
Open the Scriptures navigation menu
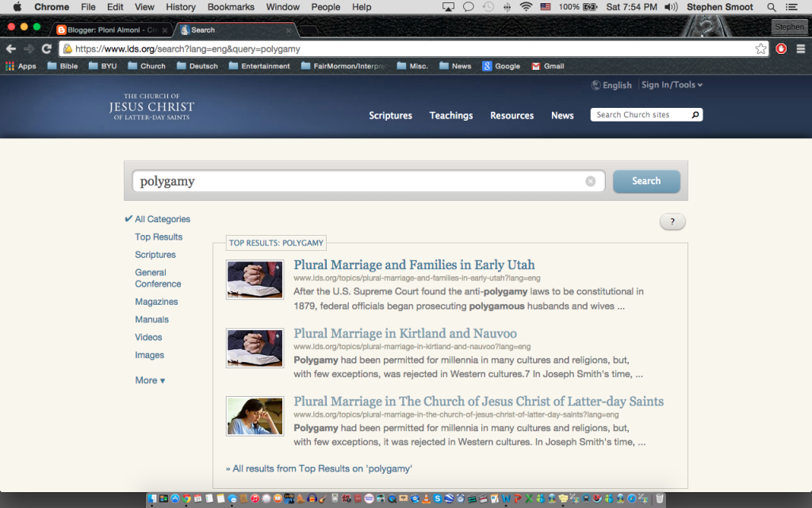tap(390, 115)
